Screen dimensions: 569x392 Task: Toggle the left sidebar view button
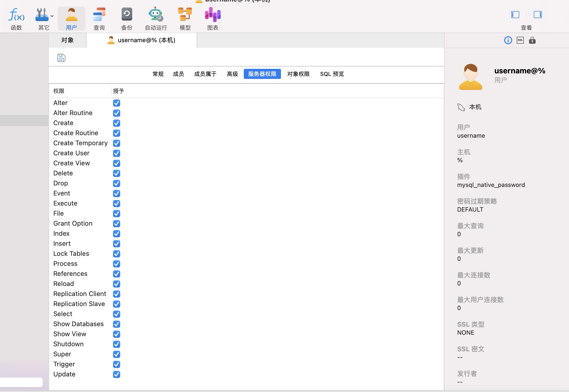coord(515,15)
